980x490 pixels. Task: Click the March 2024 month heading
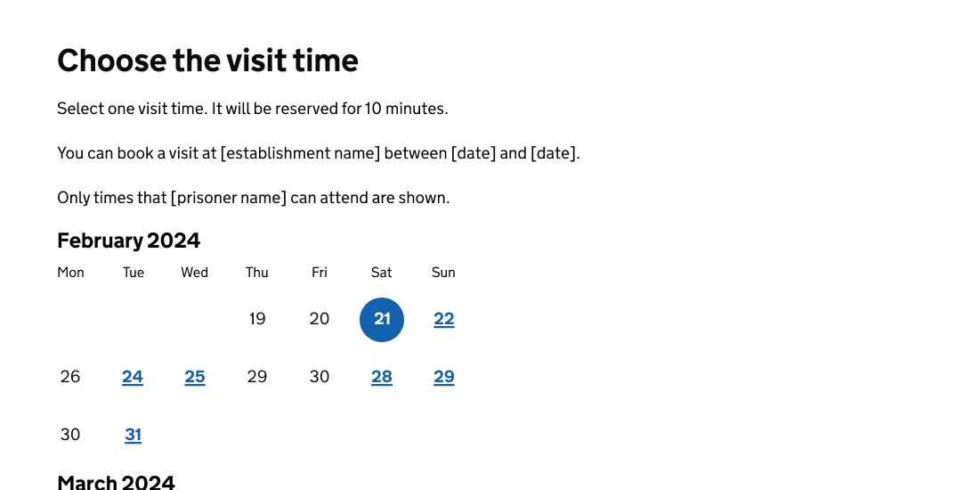116,482
